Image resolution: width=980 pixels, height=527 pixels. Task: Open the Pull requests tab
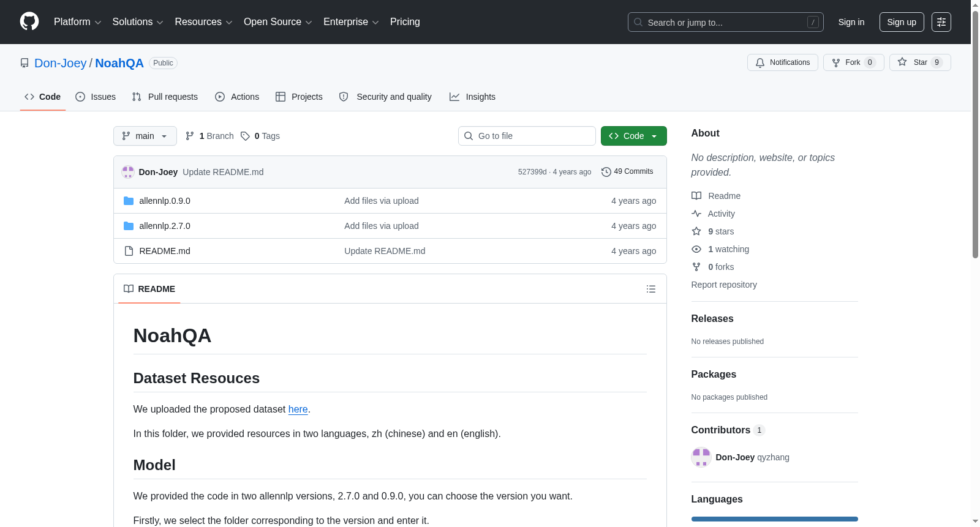(x=165, y=97)
